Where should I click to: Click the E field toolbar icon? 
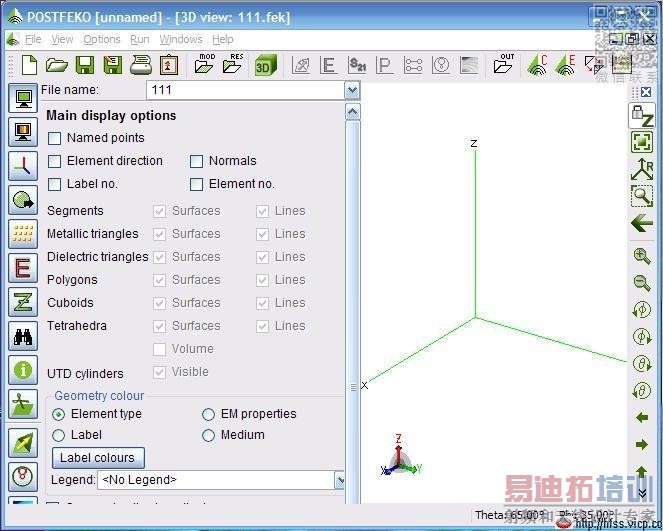[329, 65]
